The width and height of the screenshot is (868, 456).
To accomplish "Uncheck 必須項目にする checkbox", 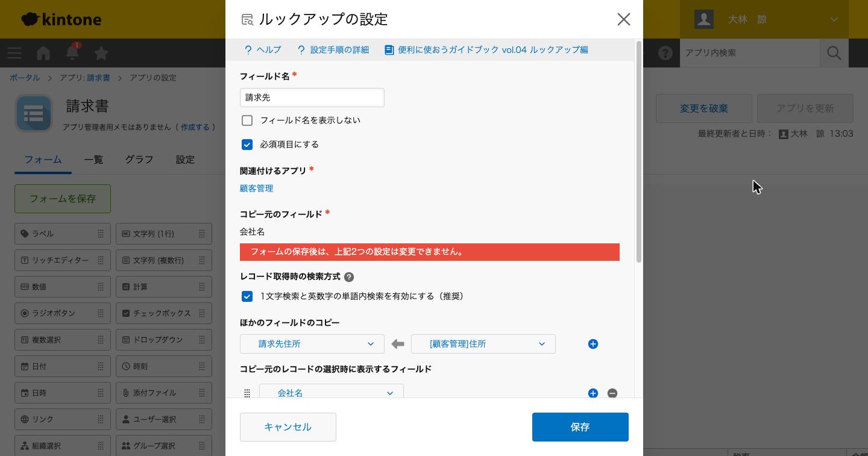I will pyautogui.click(x=247, y=145).
